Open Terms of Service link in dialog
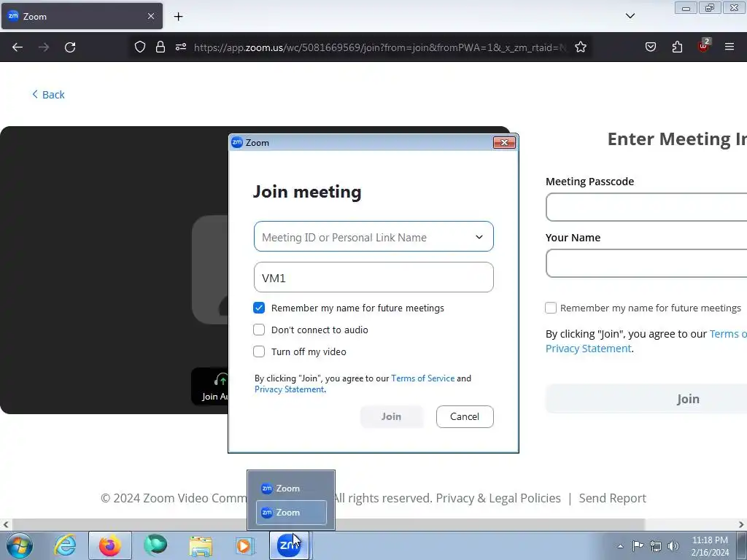The image size is (747, 560). (x=422, y=378)
